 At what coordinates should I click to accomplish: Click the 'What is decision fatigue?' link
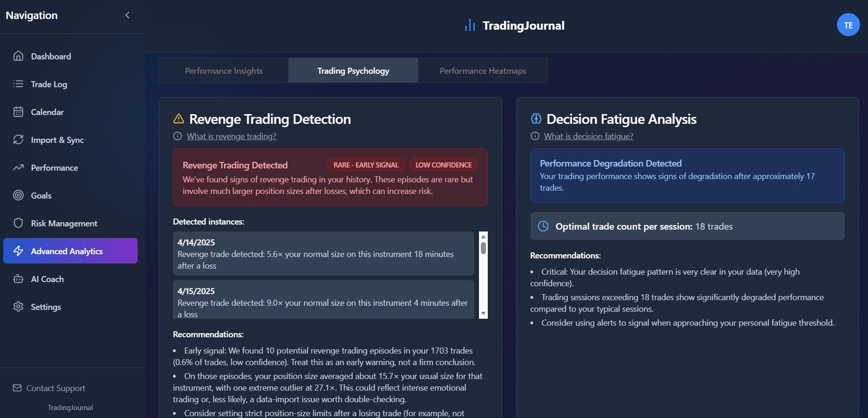[588, 136]
